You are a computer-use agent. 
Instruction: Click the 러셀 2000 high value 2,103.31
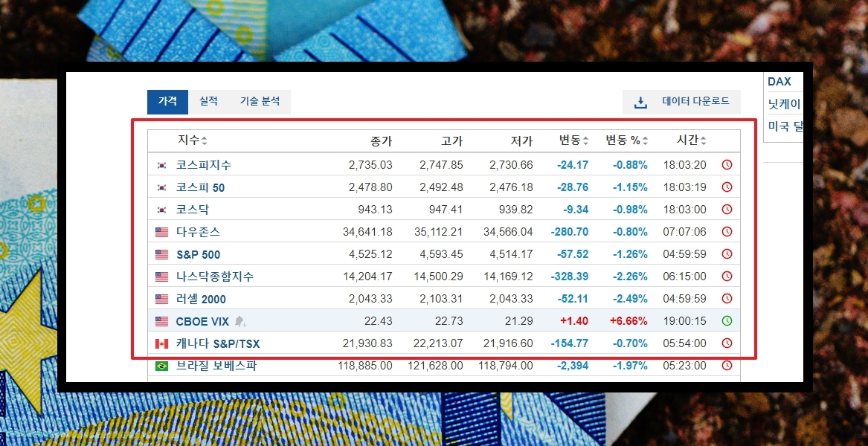click(x=441, y=300)
